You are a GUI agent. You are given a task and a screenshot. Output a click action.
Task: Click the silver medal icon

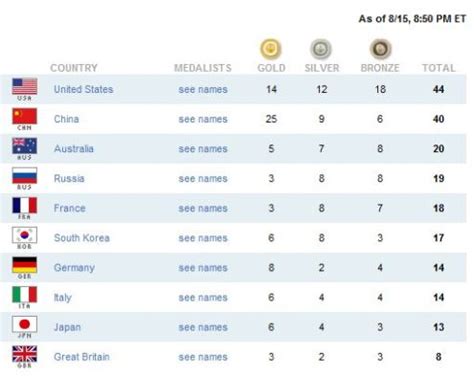tap(321, 49)
